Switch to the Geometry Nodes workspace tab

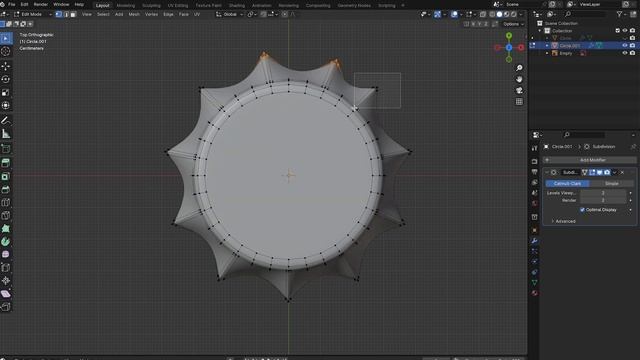pos(354,5)
